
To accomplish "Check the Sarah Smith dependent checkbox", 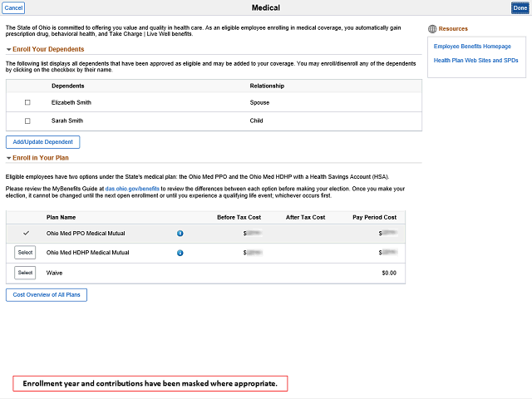I will (27, 120).
